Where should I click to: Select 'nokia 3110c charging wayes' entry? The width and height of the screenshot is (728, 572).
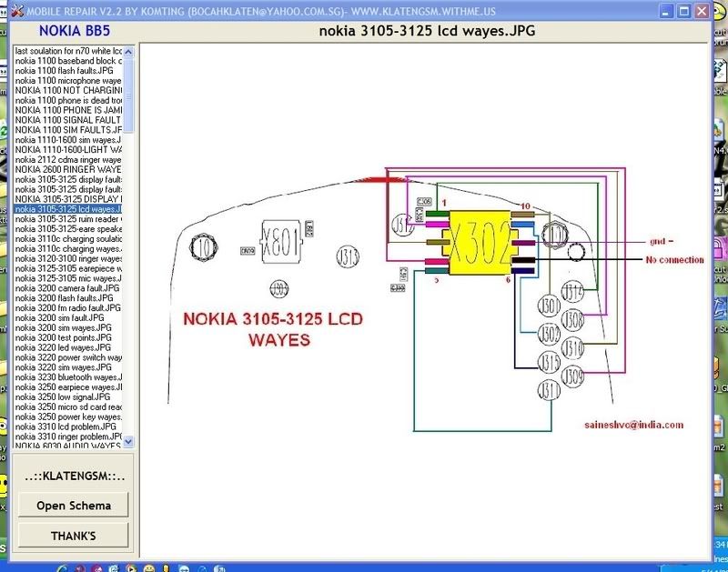tap(68, 248)
